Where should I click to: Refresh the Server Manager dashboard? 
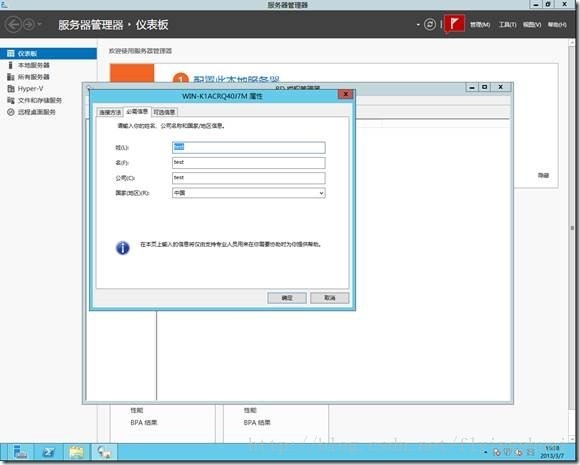430,25
